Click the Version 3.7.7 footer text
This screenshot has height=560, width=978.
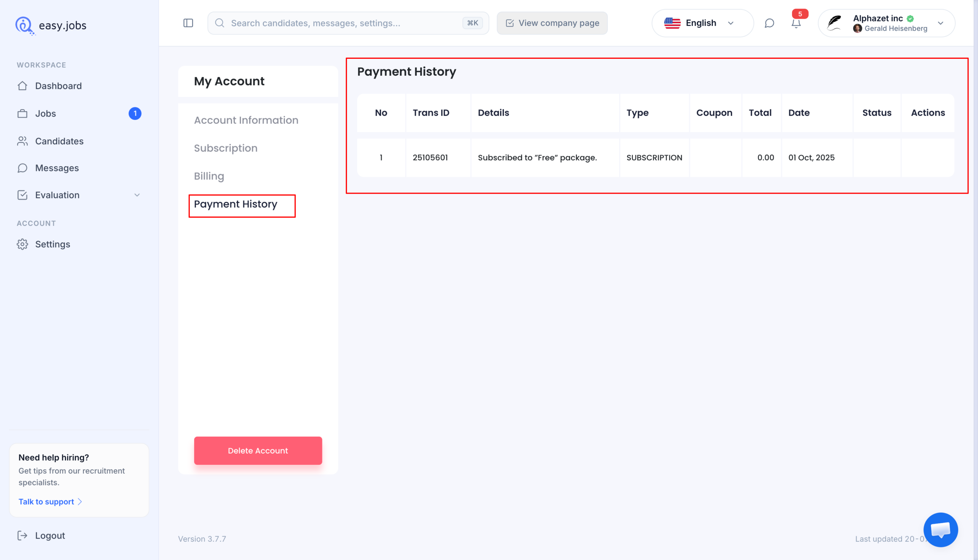pyautogui.click(x=202, y=539)
